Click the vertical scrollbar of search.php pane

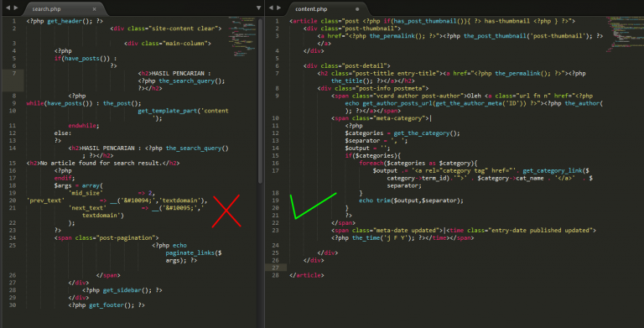tap(261, 101)
